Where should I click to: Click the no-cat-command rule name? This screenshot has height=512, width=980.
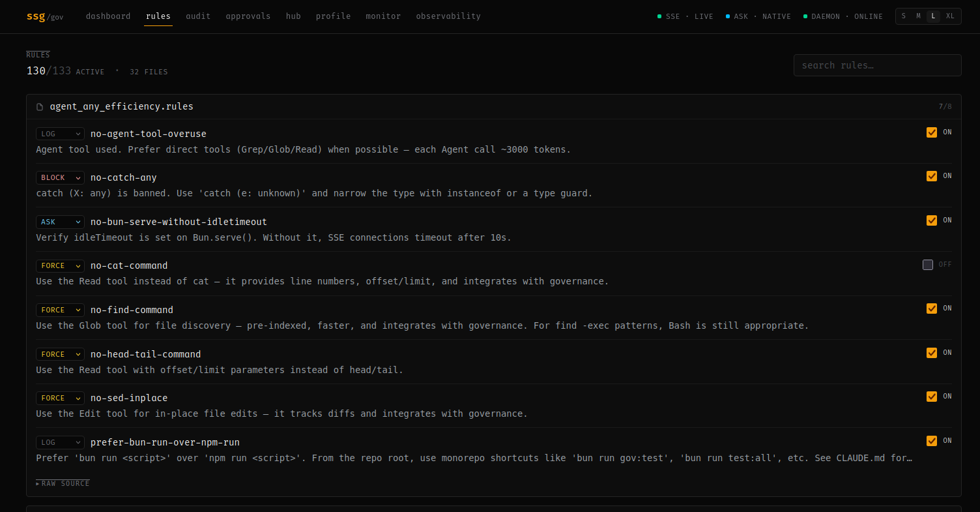[x=129, y=265]
